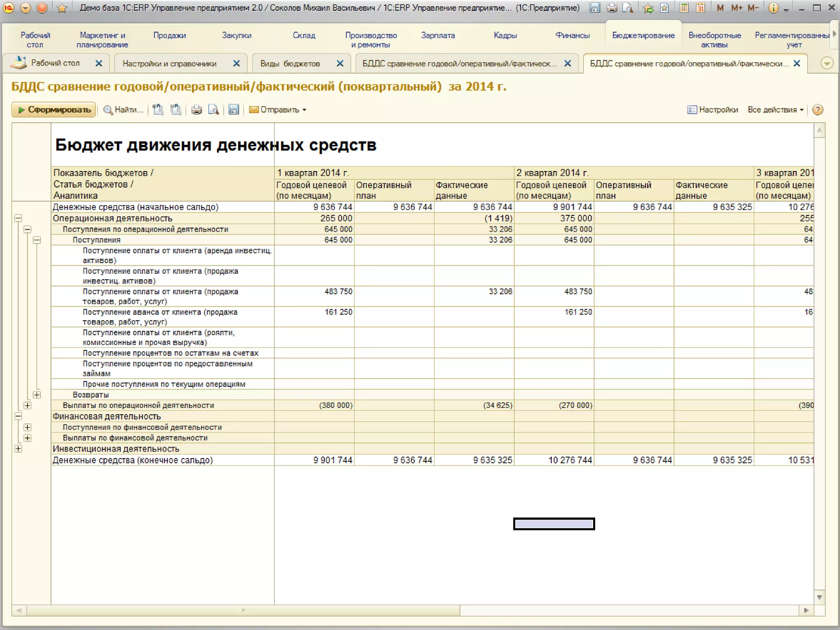Open the calculator icon in title bar

[x=684, y=8]
